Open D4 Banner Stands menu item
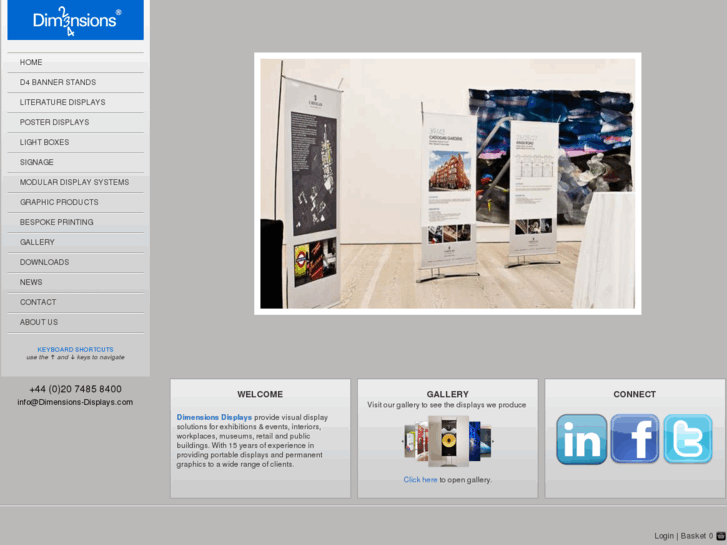This screenshot has height=545, width=727. 58,82
